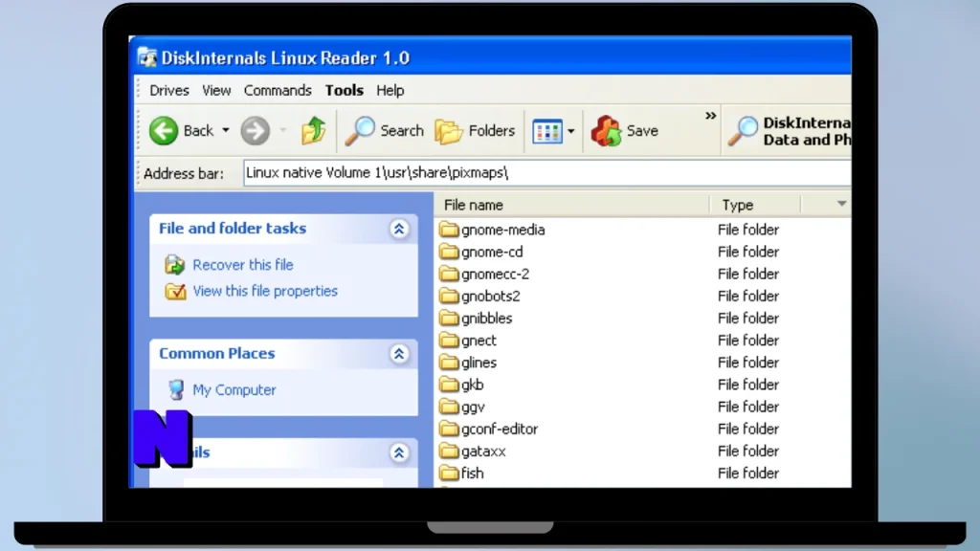Select the gnomecc-2 folder name
This screenshot has width=980, height=551.
(495, 275)
